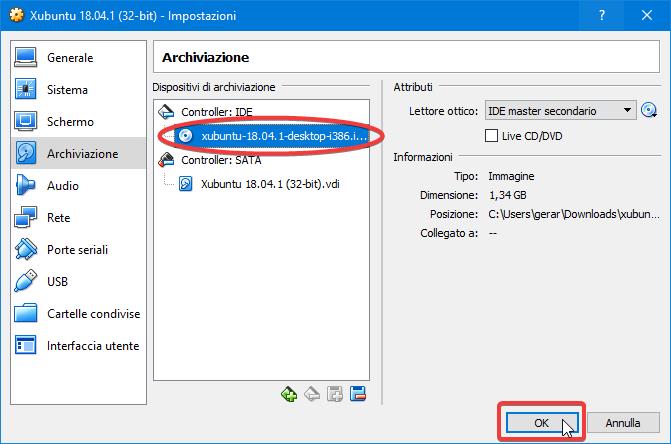671x444 pixels.
Task: Open USB settings label
Action: click(x=57, y=282)
